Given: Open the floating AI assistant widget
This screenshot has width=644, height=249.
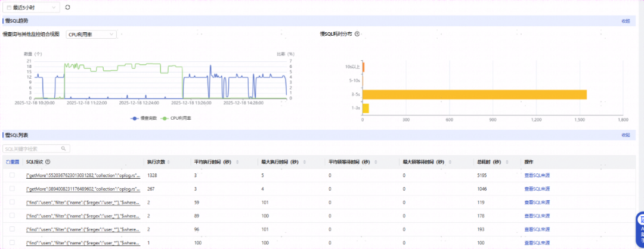Looking at the screenshot, I should [640, 229].
